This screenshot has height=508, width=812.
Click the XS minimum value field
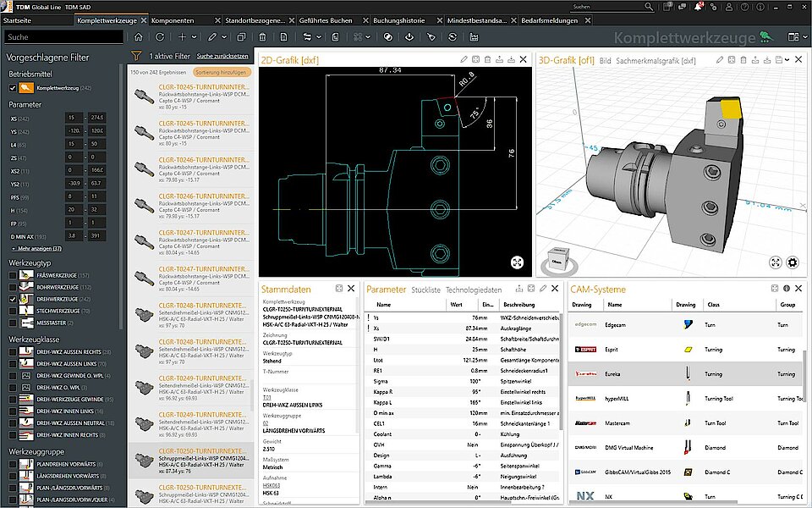tap(74, 118)
